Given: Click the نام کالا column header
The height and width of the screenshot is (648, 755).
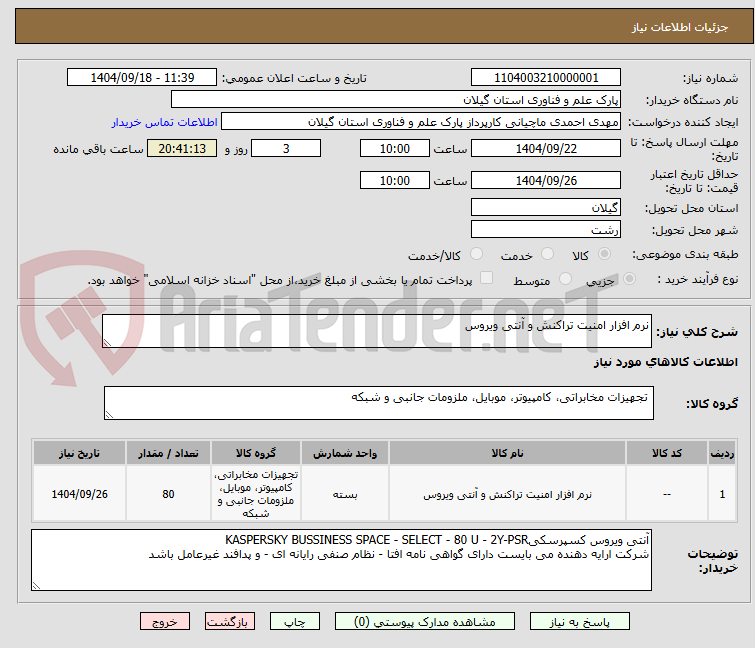Looking at the screenshot, I should [508, 453].
